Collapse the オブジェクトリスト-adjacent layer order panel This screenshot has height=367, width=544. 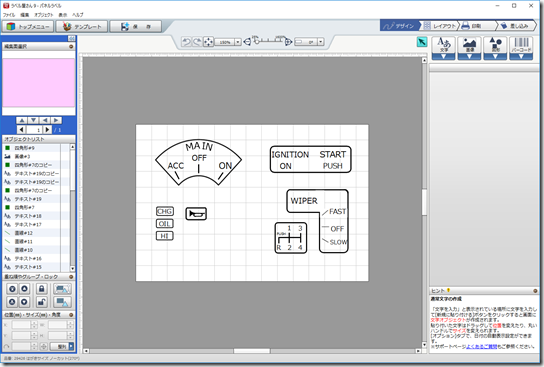click(x=71, y=277)
